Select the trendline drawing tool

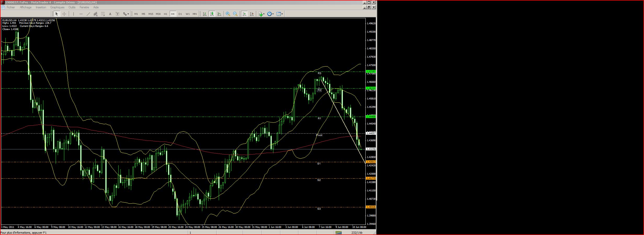coord(88,14)
